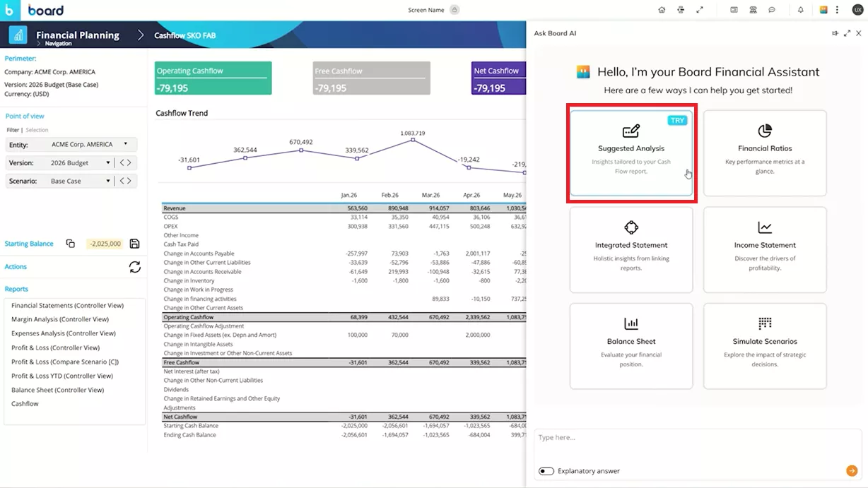This screenshot has width=868, height=488.
Task: Open the Board logo home menu
Action: pos(11,10)
